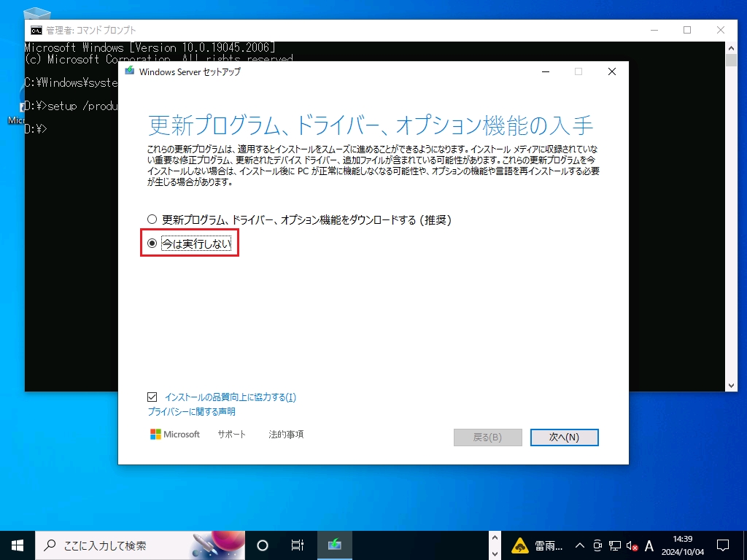Click taskbar toolbar scroll up arrow
747x560 pixels.
tap(495, 538)
